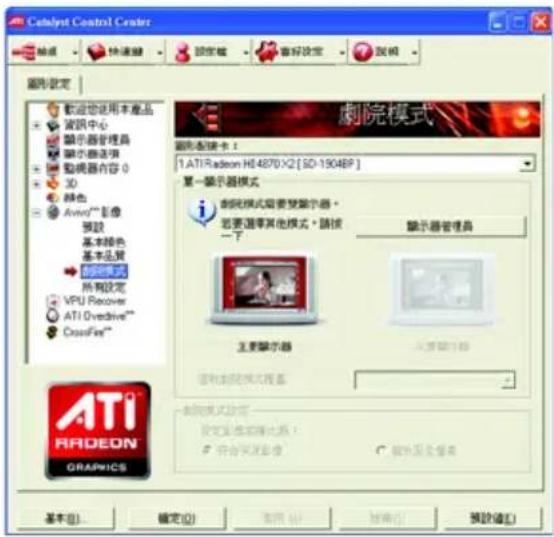Open the Preferences toolbar dropdown arrow
The image size is (554, 537).
coord(342,53)
